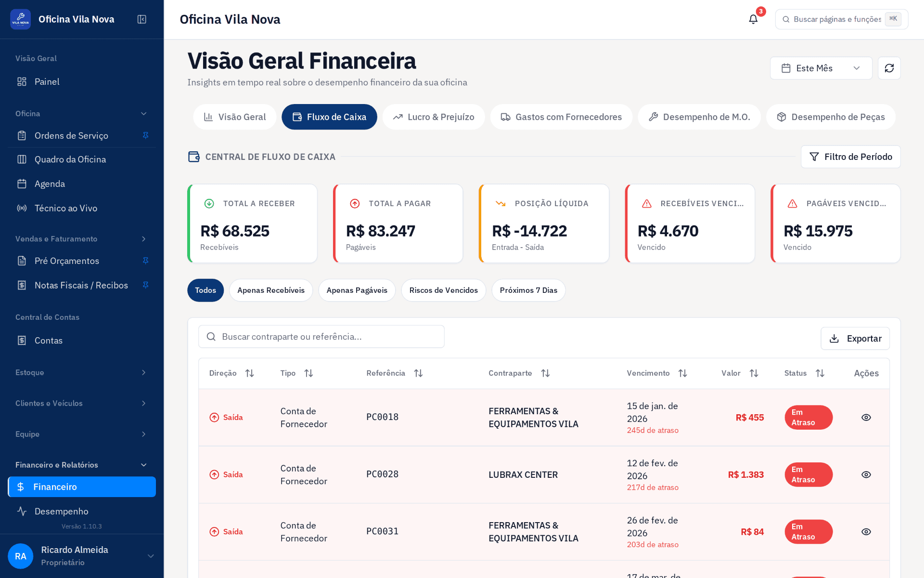View details of PC0031 row
924x578 pixels.
coord(866,532)
